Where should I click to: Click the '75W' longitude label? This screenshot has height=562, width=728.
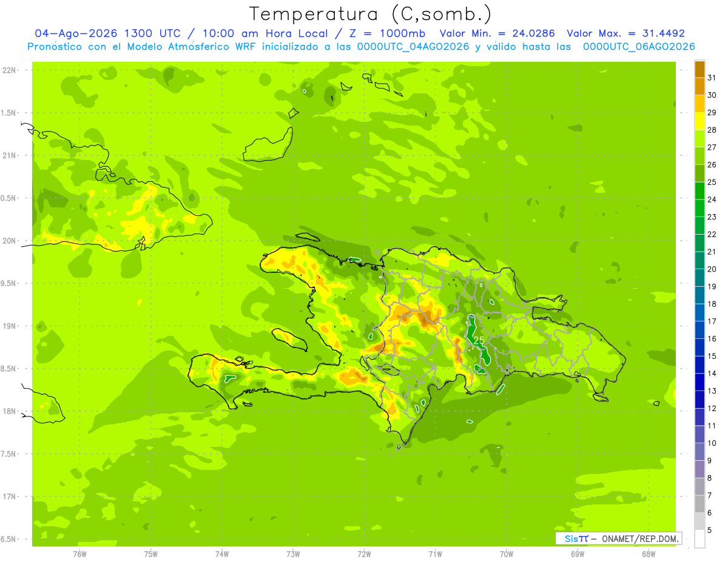pos(150,554)
